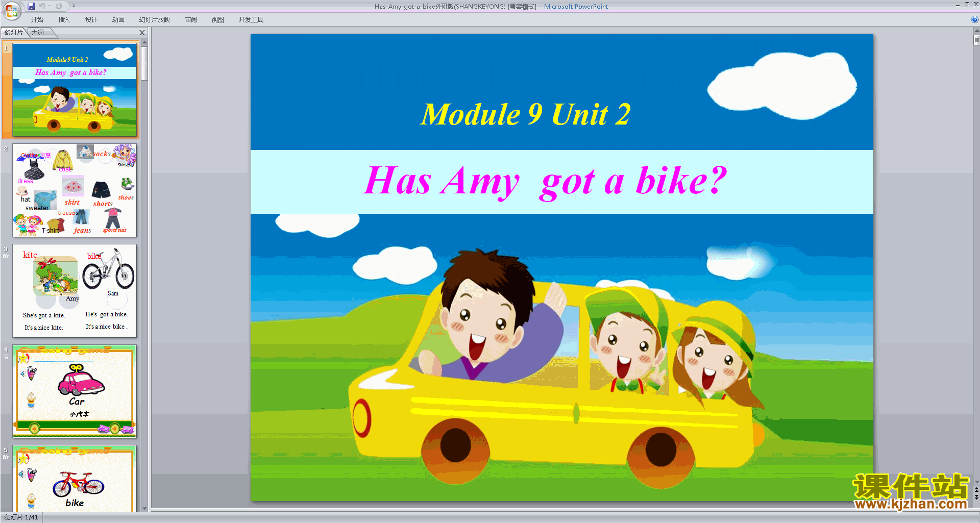Viewport: 980px width, 523px height.
Task: Select slide 1 thumbnail Module 9 Unit 2
Action: point(75,90)
